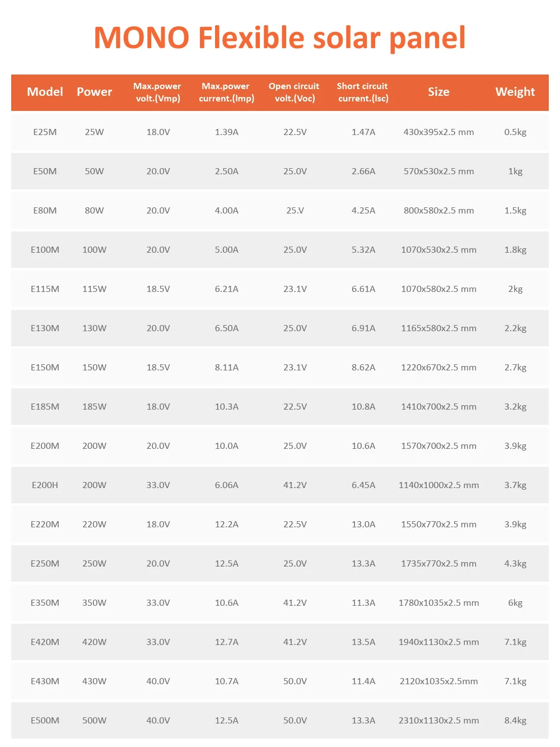Click the Weight column header

pos(515,92)
